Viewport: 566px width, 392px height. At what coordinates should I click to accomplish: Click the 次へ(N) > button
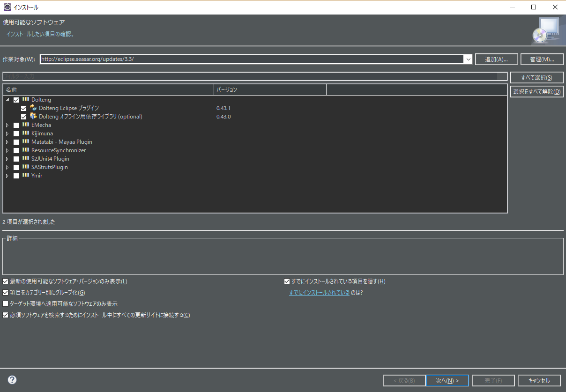[x=447, y=380]
